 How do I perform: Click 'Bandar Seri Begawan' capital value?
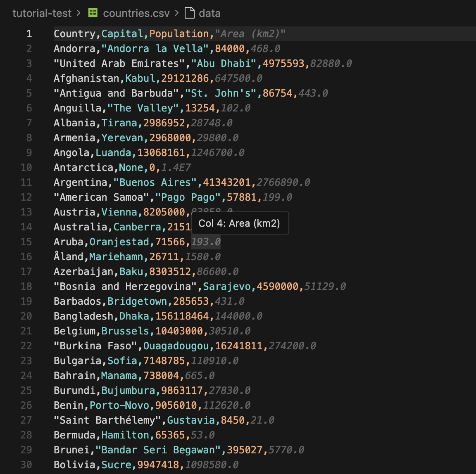(158, 450)
